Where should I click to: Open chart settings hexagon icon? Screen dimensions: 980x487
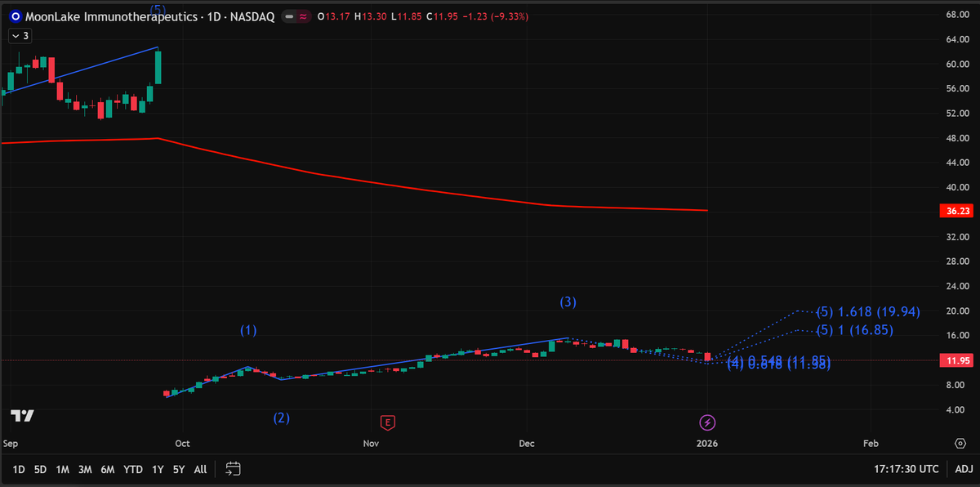961,443
